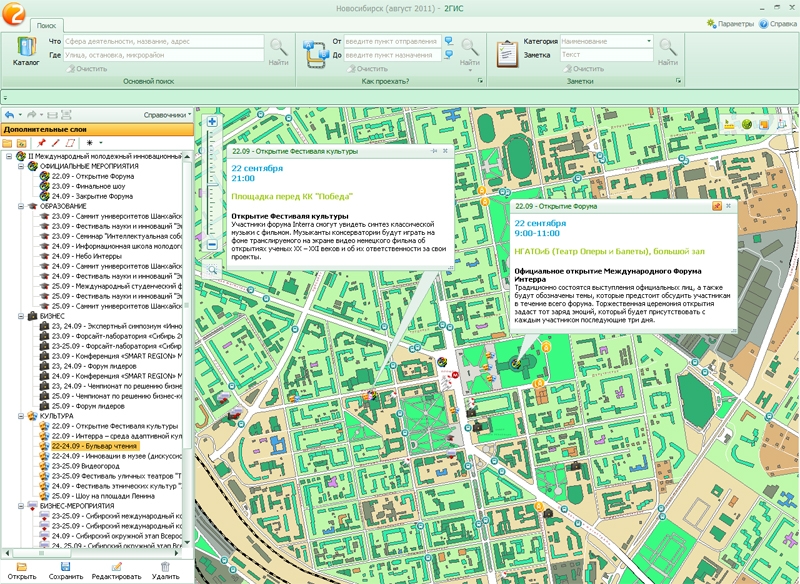Click the orange layer icon on map
Screen dimensions: 800x584
(x=764, y=124)
